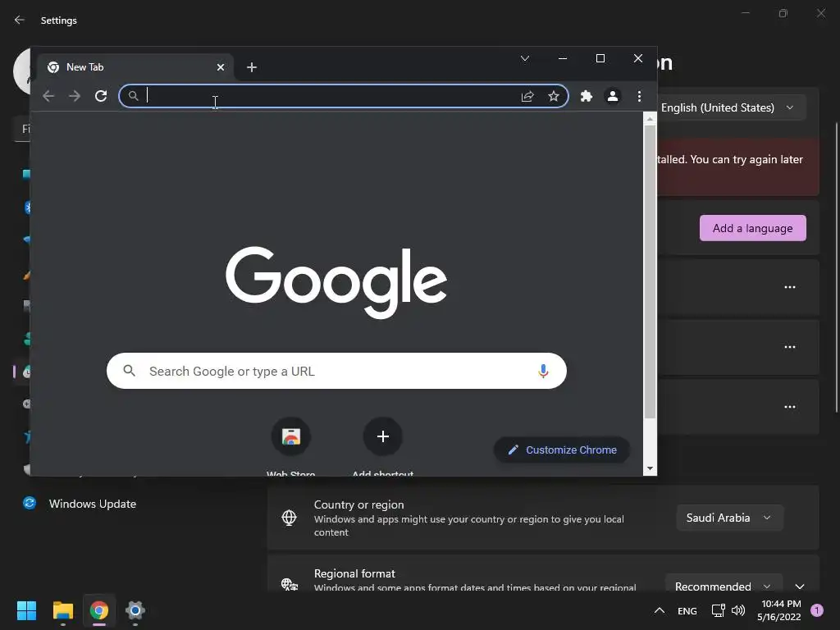
Task: Click the Regional format icon in Settings
Action: click(290, 584)
